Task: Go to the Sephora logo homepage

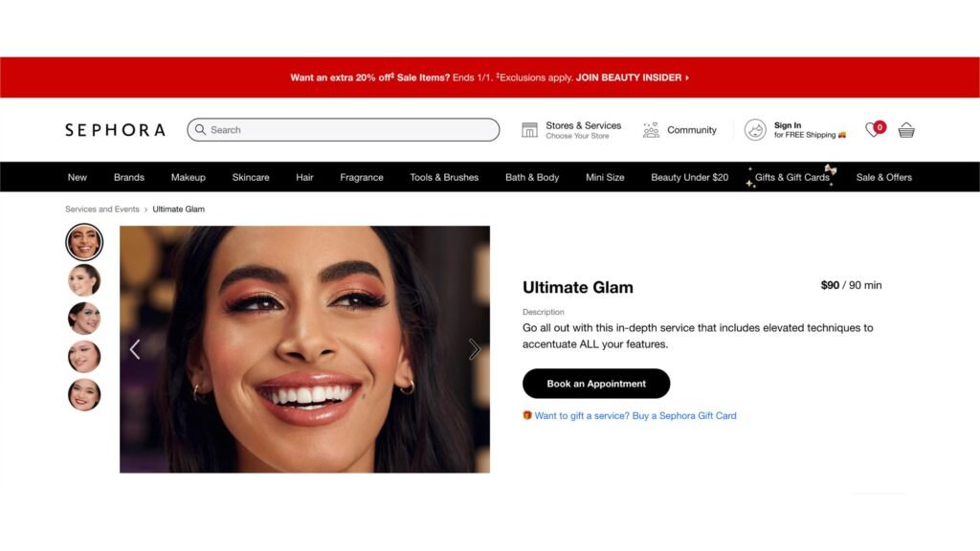Action: click(116, 130)
